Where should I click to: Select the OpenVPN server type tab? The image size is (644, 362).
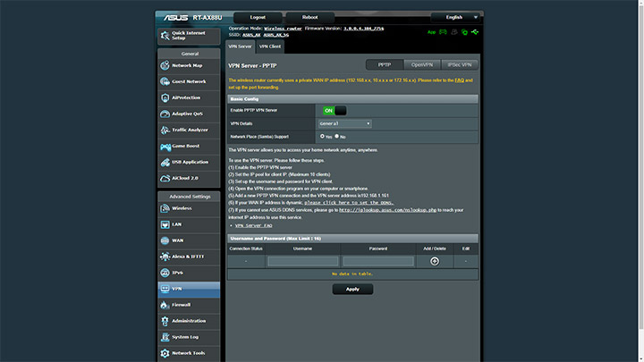coord(422,65)
